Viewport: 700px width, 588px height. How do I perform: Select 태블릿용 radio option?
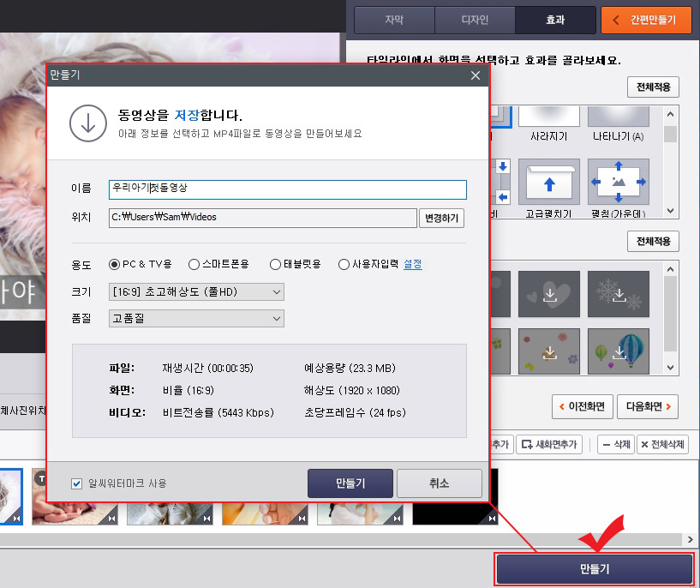tap(275, 264)
